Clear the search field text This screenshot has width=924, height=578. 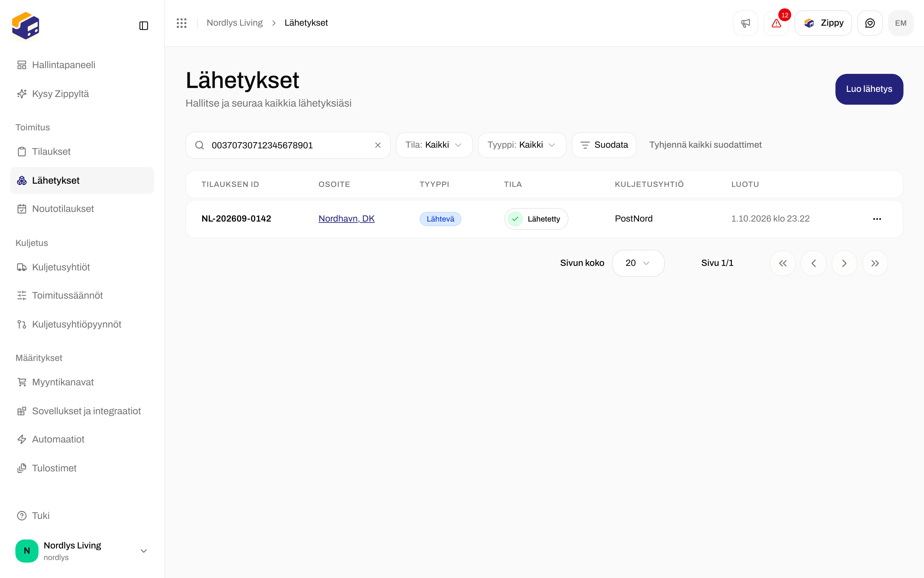point(378,145)
